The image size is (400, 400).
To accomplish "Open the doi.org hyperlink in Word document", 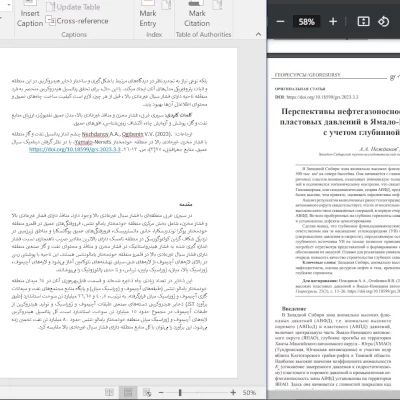I will [75, 149].
